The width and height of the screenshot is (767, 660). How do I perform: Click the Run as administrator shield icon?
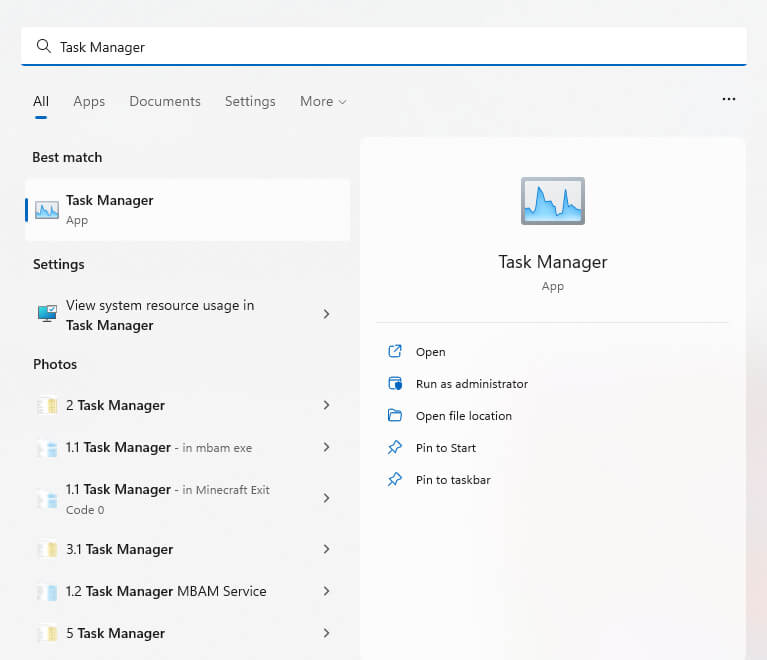[x=395, y=384]
